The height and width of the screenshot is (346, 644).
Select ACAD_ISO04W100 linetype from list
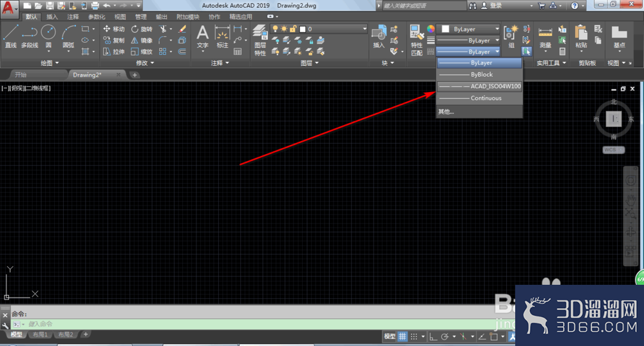click(479, 86)
